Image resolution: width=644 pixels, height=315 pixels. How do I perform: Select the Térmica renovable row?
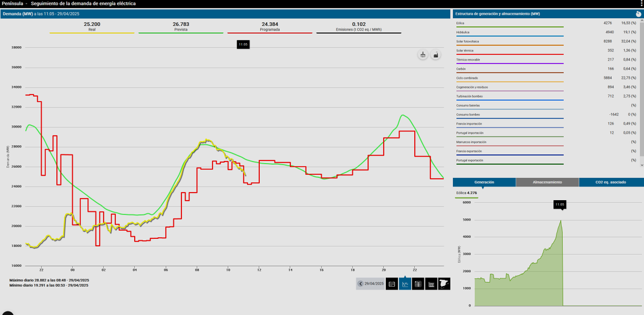pyautogui.click(x=546, y=60)
